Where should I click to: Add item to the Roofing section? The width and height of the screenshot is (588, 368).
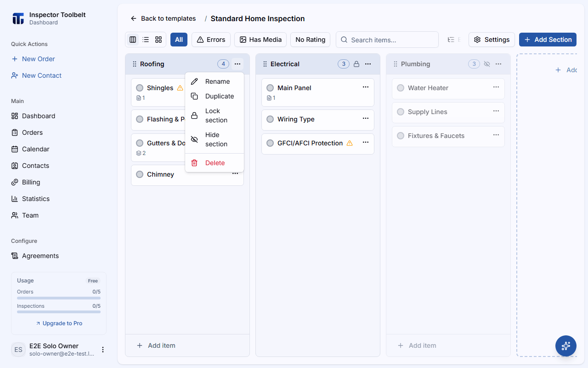pos(187,345)
